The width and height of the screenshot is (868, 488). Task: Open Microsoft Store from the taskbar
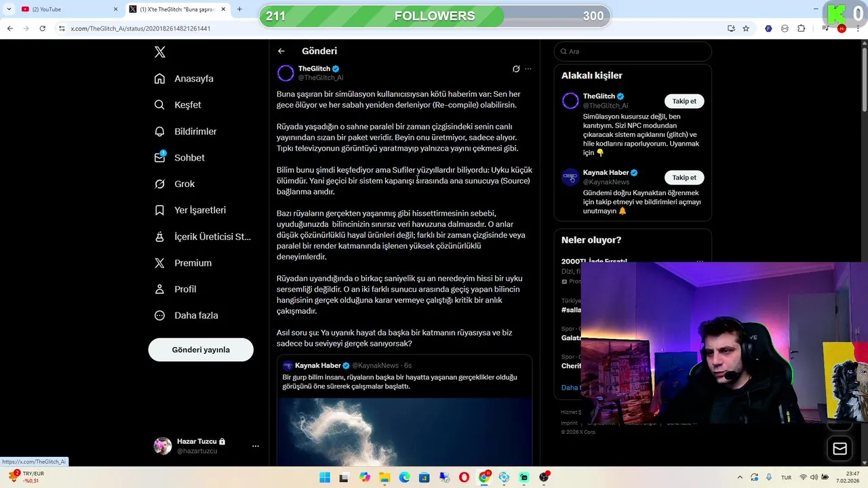pyautogui.click(x=425, y=477)
